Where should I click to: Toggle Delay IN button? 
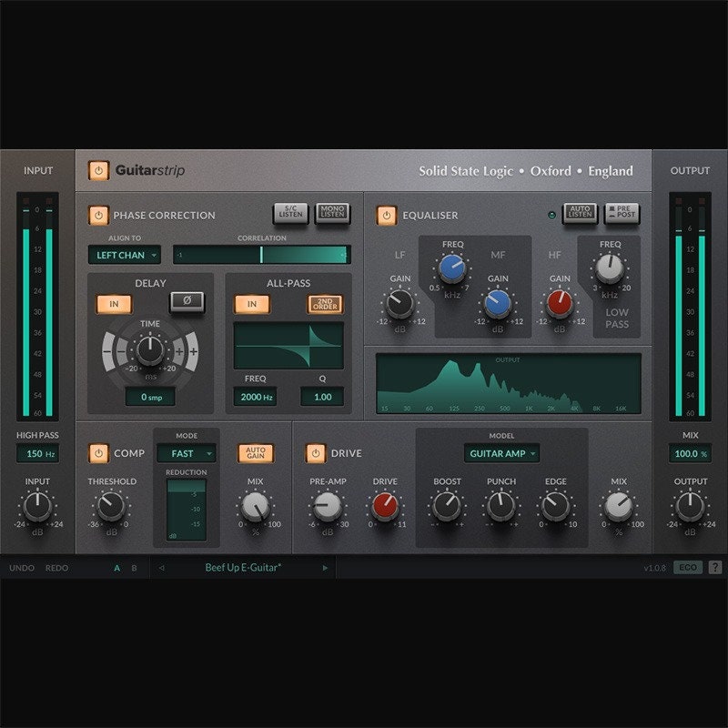(x=114, y=304)
